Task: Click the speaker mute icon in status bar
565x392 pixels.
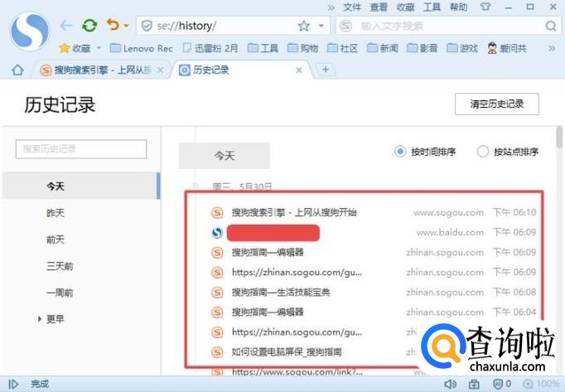Action: click(451, 384)
